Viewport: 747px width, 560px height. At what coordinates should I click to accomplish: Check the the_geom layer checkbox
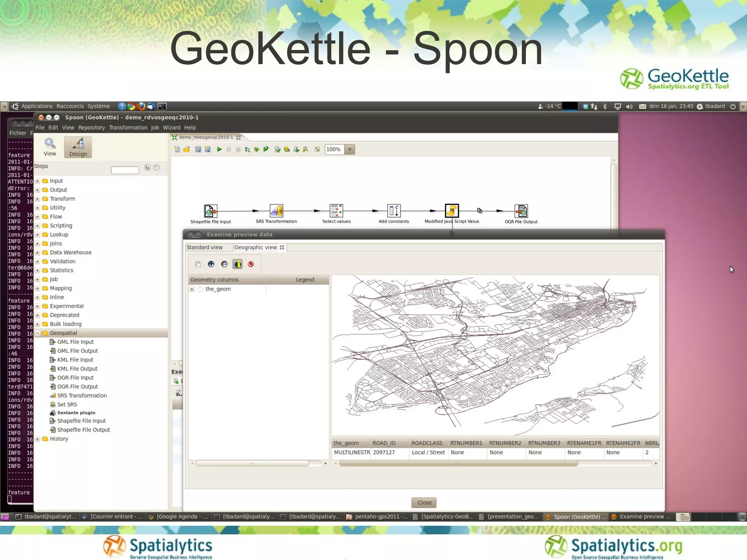(200, 289)
